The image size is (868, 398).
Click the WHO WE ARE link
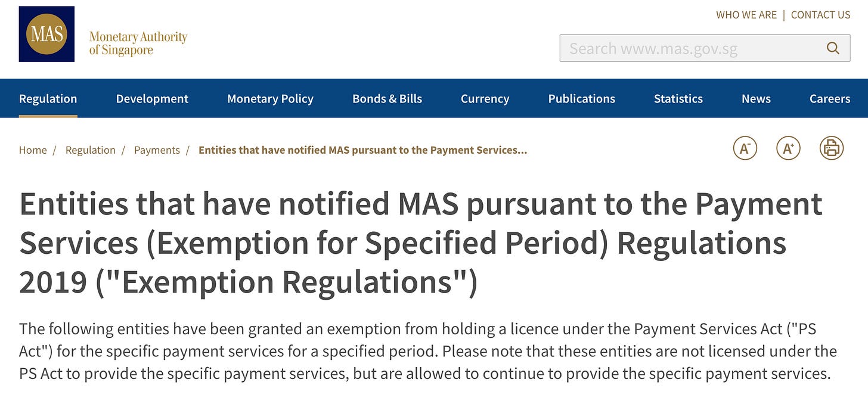[x=746, y=15]
